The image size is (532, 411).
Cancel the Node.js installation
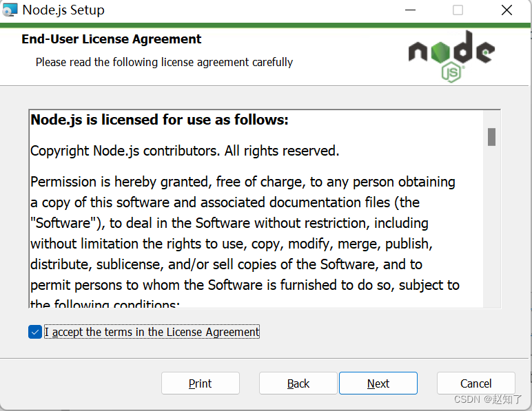pos(476,383)
